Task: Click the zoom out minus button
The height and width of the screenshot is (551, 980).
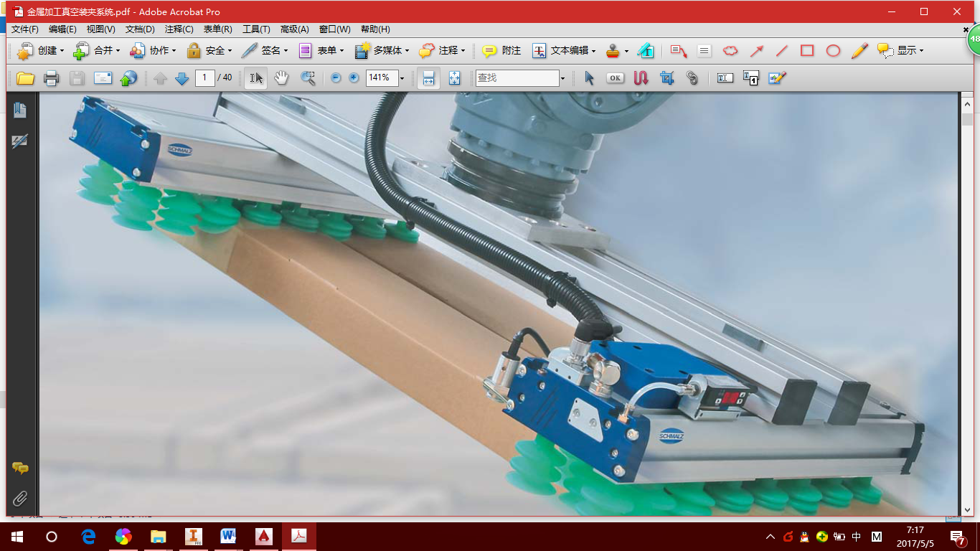Action: (x=336, y=77)
